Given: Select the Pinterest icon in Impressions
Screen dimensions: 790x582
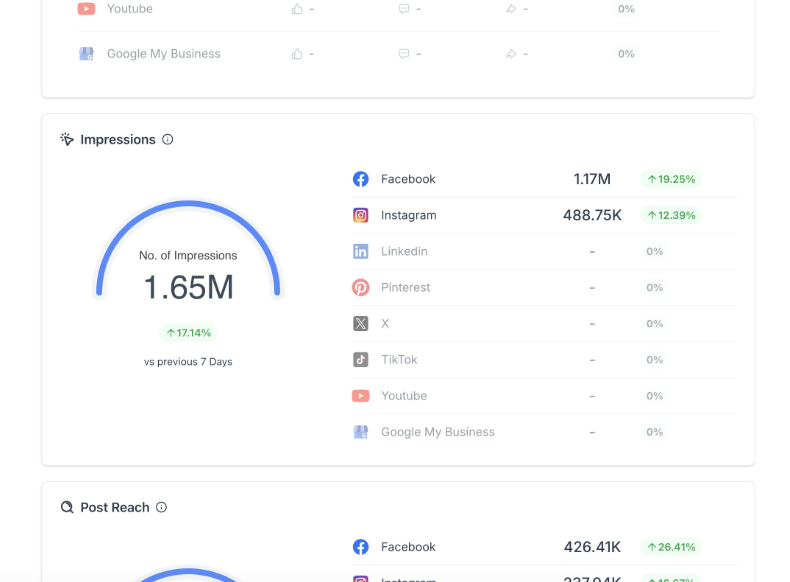Looking at the screenshot, I should 361,287.
